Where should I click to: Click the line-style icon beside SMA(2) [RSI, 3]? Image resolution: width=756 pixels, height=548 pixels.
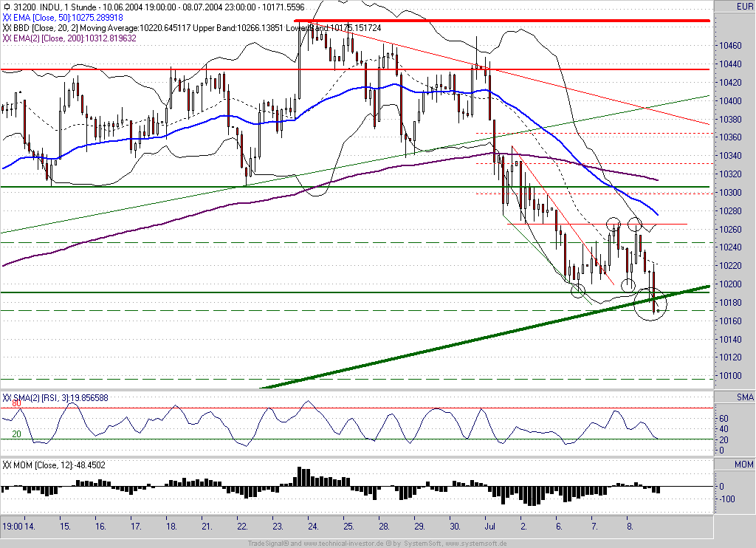click(7, 398)
